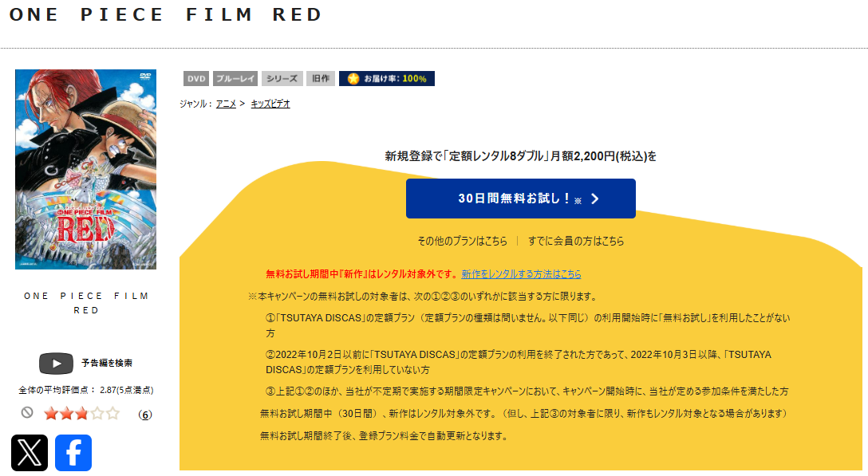This screenshot has width=868, height=476.
Task: Share this title via the Facebook icon
Action: (x=73, y=451)
